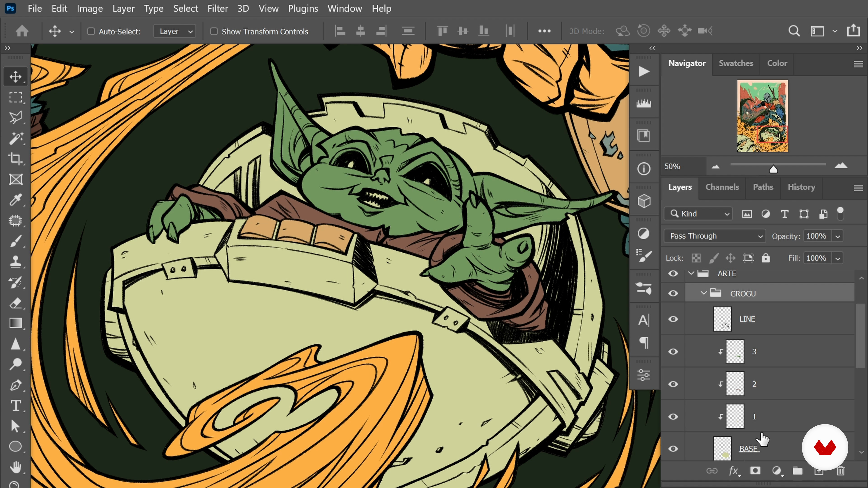
Task: Collapse the ARTE group chevron
Action: coord(691,273)
